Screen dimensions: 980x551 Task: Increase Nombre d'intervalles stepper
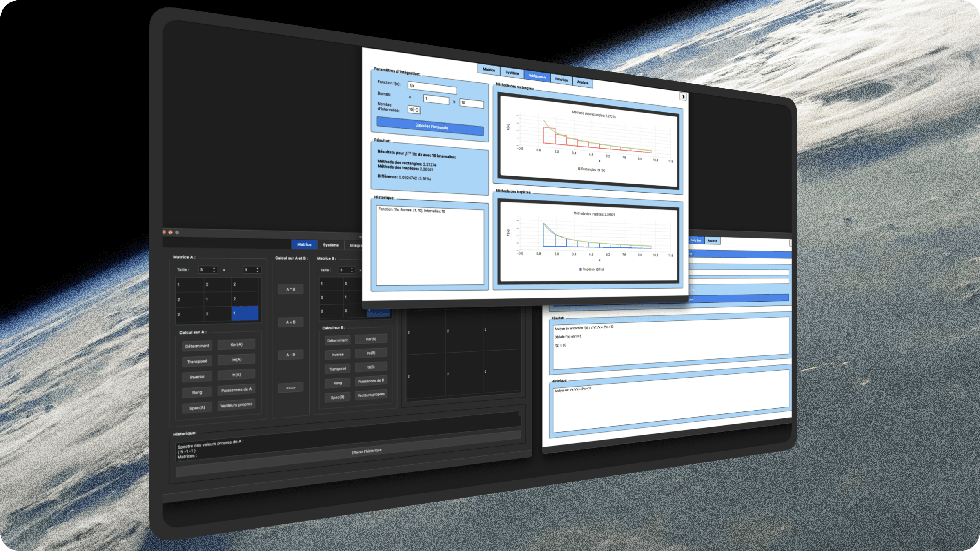tap(417, 109)
